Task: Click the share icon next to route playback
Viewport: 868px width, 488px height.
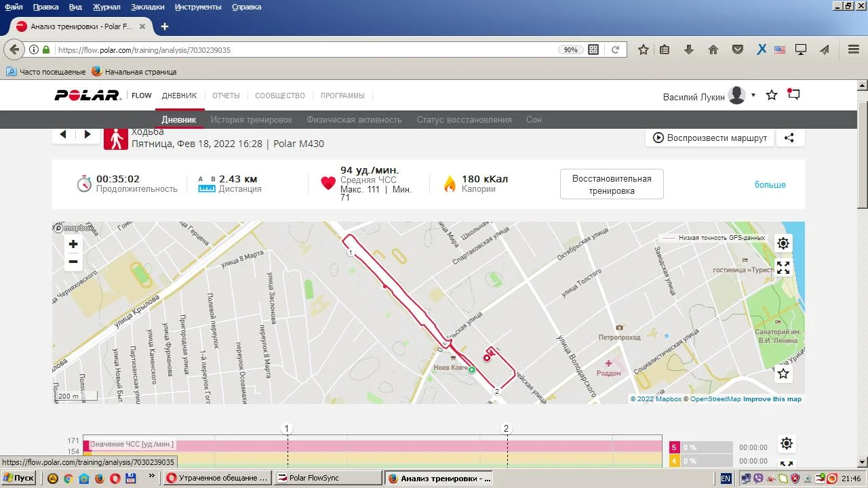Action: 789,138
